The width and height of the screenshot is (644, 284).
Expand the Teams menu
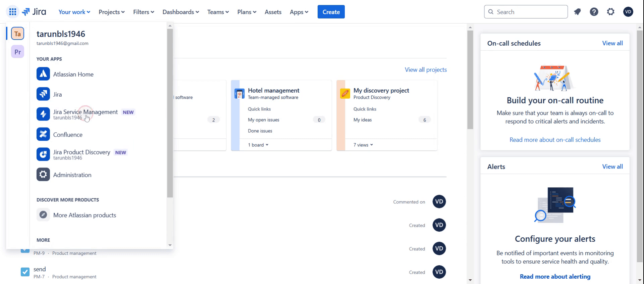click(x=218, y=12)
